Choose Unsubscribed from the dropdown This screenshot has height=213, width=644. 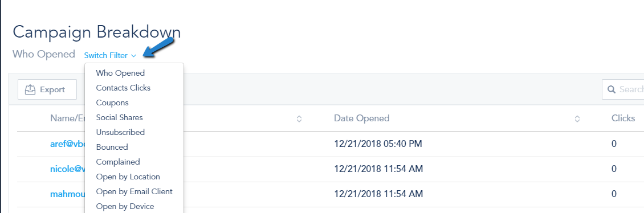pos(120,132)
